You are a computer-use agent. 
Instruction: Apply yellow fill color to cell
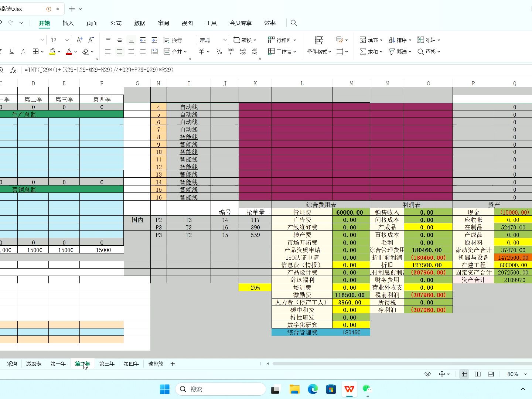[52, 52]
